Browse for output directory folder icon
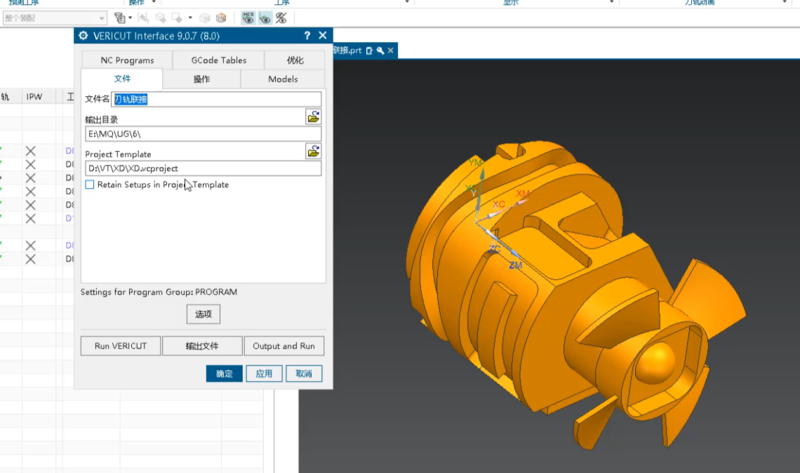 click(x=313, y=117)
